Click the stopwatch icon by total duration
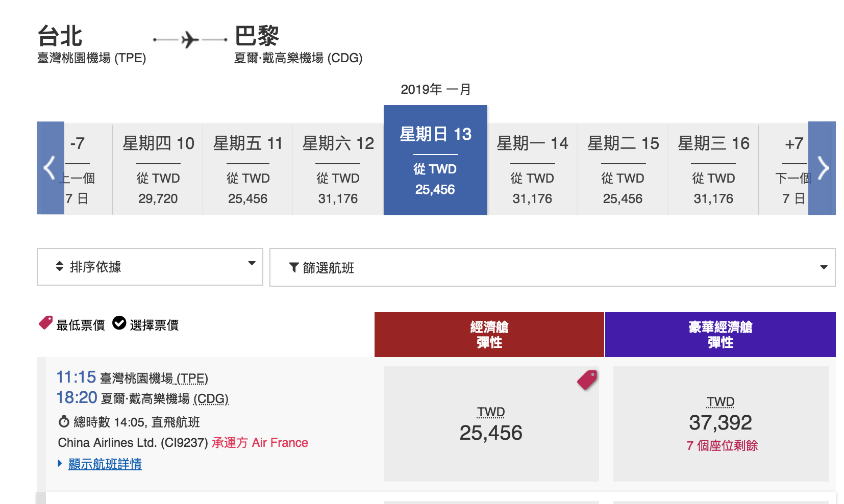 click(64, 422)
